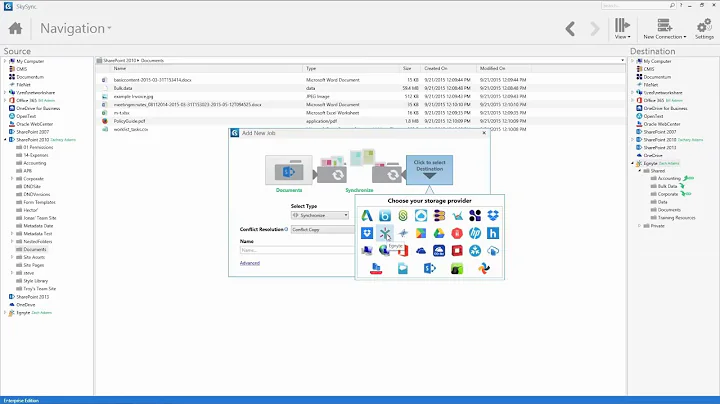Open Settings from the toolbar
720x404 pixels.
click(x=704, y=28)
